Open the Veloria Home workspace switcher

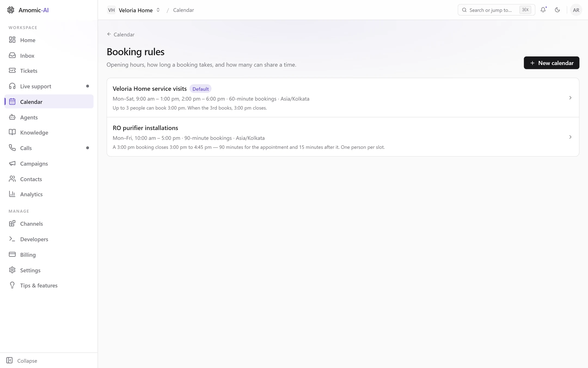point(133,10)
